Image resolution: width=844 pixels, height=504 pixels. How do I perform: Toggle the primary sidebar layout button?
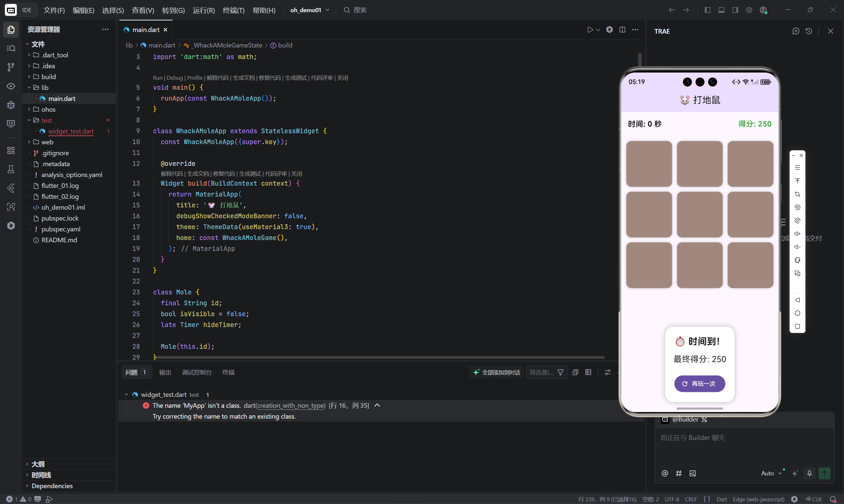tap(707, 10)
